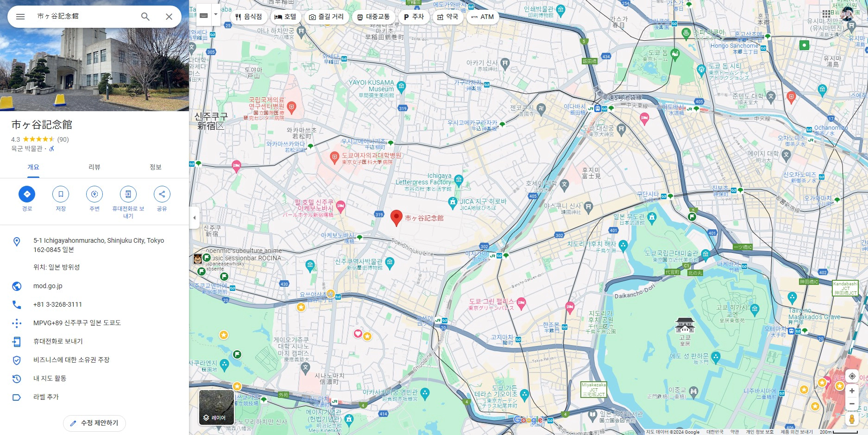
Task: Open the place photo thumbnail
Action: [x=94, y=69]
